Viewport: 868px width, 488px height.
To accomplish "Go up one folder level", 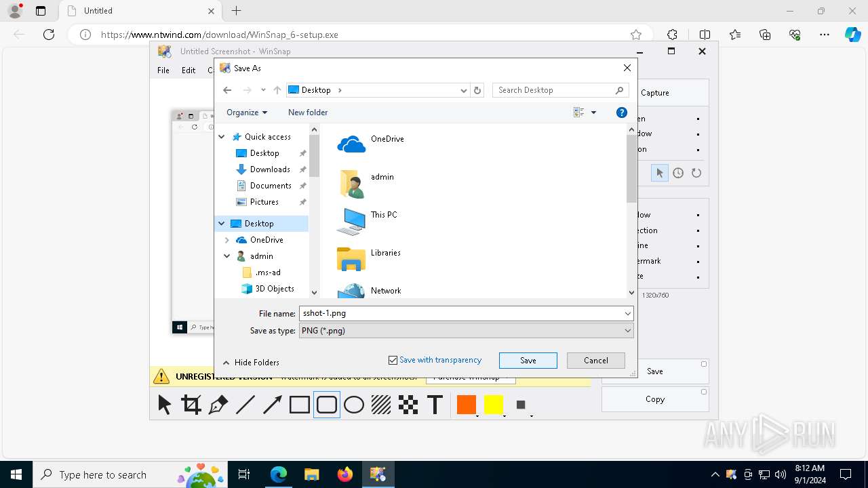I will click(x=277, y=90).
